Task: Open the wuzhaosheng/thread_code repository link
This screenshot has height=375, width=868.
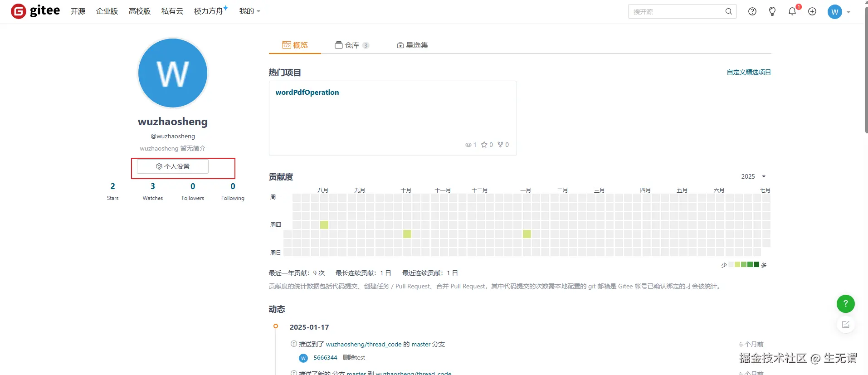Action: [x=364, y=344]
